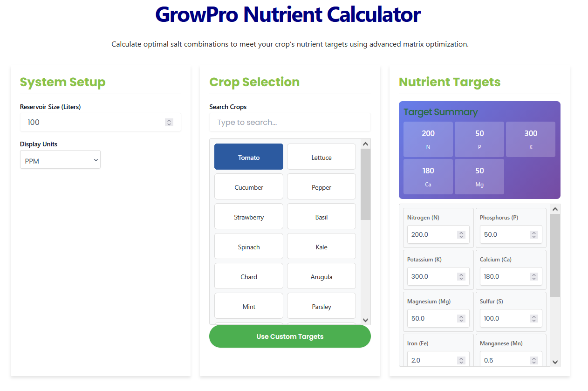Select the Basil crop
Screen dimensions: 588x391
[321, 216]
